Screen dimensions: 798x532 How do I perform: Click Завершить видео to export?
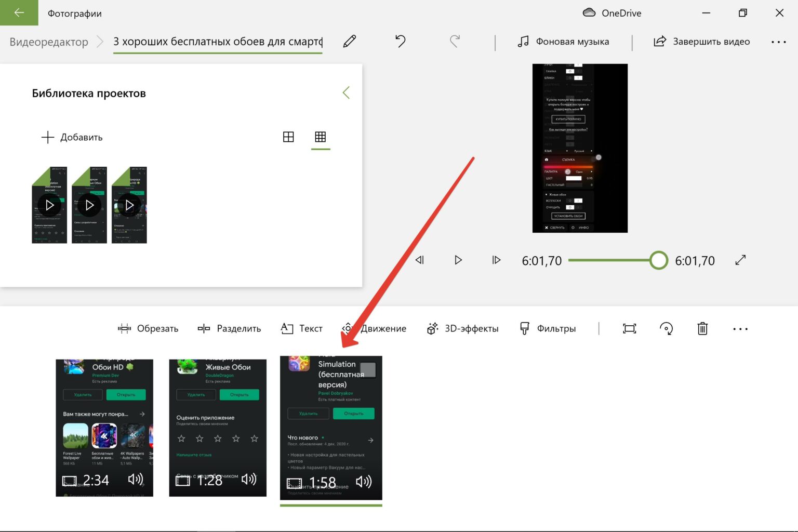(x=701, y=42)
